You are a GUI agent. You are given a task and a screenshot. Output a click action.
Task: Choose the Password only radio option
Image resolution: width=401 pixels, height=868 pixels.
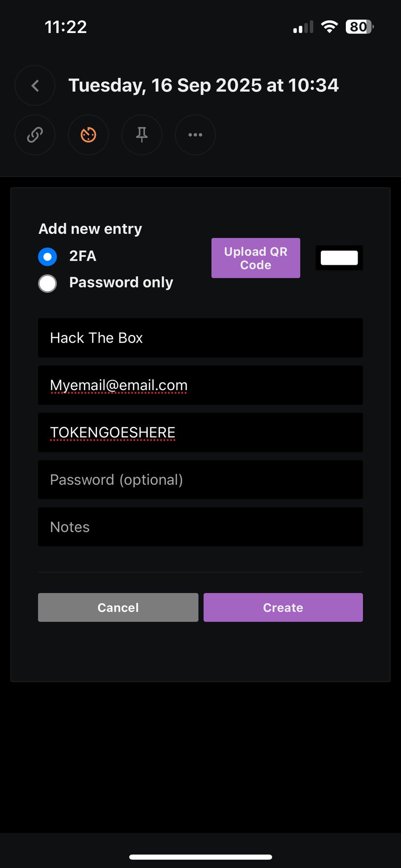click(48, 283)
